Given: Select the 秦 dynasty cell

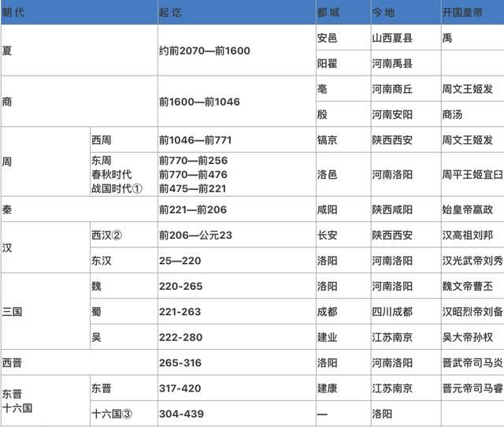Looking at the screenshot, I should 80,210.
